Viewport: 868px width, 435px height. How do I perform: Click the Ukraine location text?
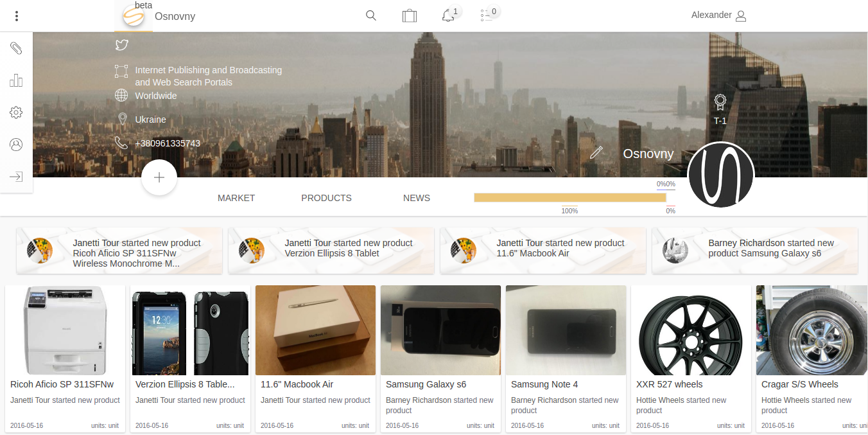(x=150, y=120)
